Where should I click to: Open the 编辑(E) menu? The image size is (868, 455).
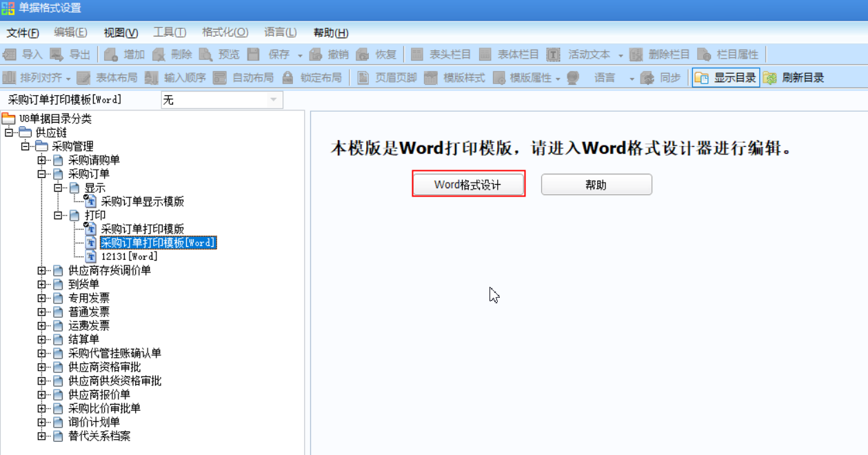click(x=70, y=32)
